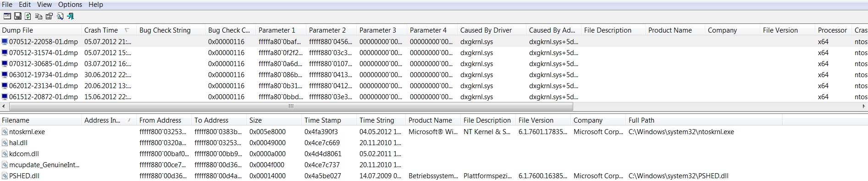Select dump file 070512-31574-01.dmp
868x181 pixels.
click(43, 53)
